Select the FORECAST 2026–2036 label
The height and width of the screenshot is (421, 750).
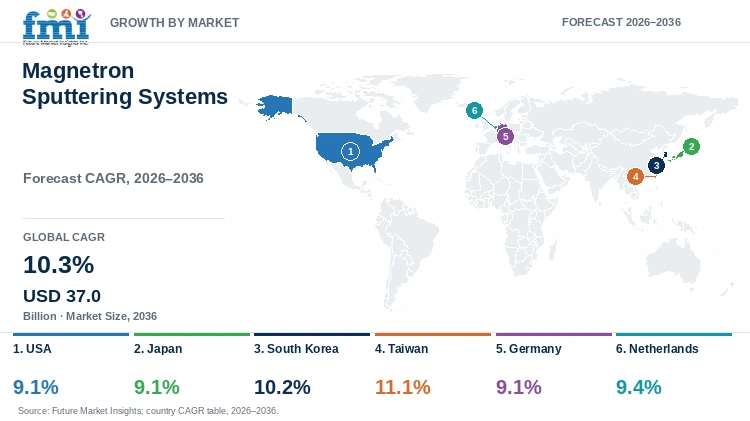(621, 22)
